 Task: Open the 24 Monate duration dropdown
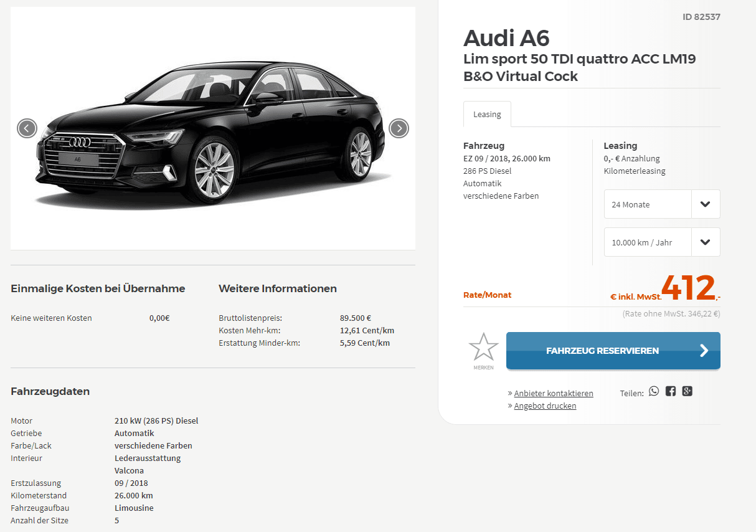click(x=662, y=204)
